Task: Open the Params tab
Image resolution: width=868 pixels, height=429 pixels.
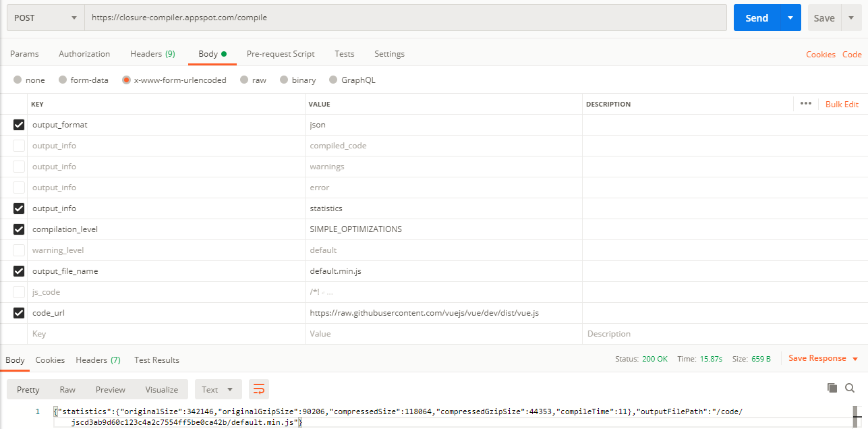Action: (24, 54)
